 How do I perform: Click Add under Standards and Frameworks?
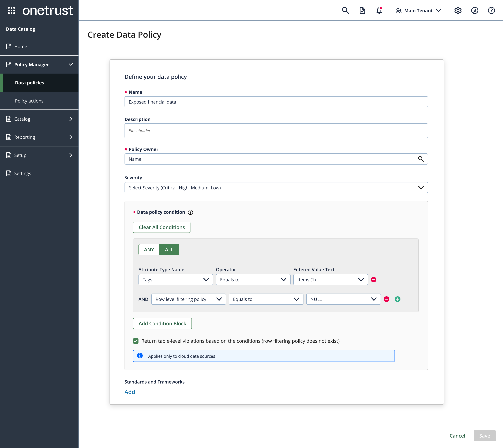coord(130,392)
